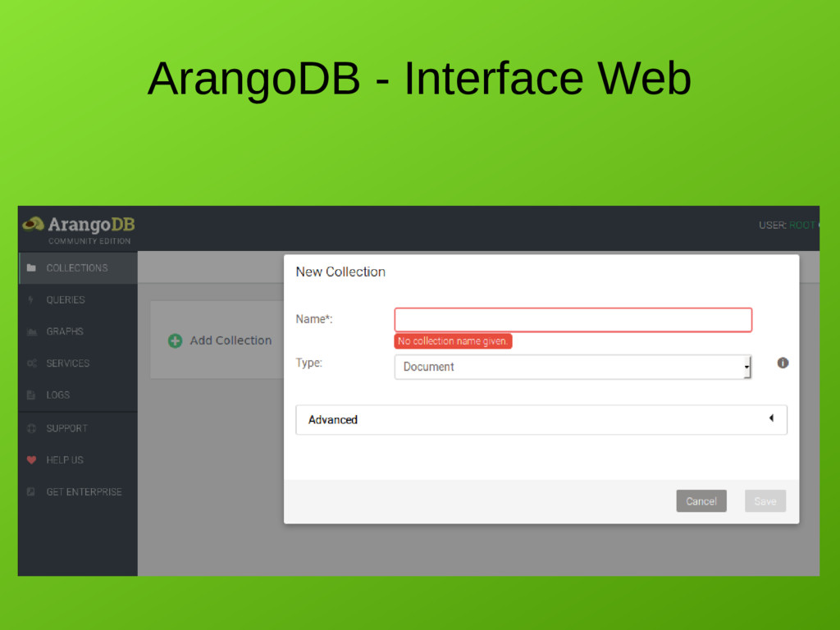The image size is (840, 630).
Task: Open the Type dropdown showing Document
Action: [x=573, y=367]
